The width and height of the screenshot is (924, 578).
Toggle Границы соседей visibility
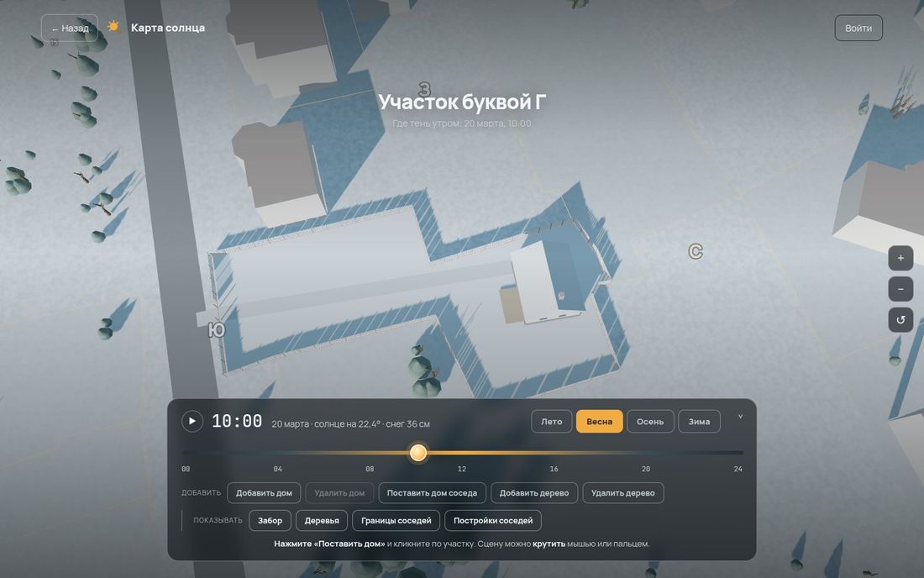396,520
